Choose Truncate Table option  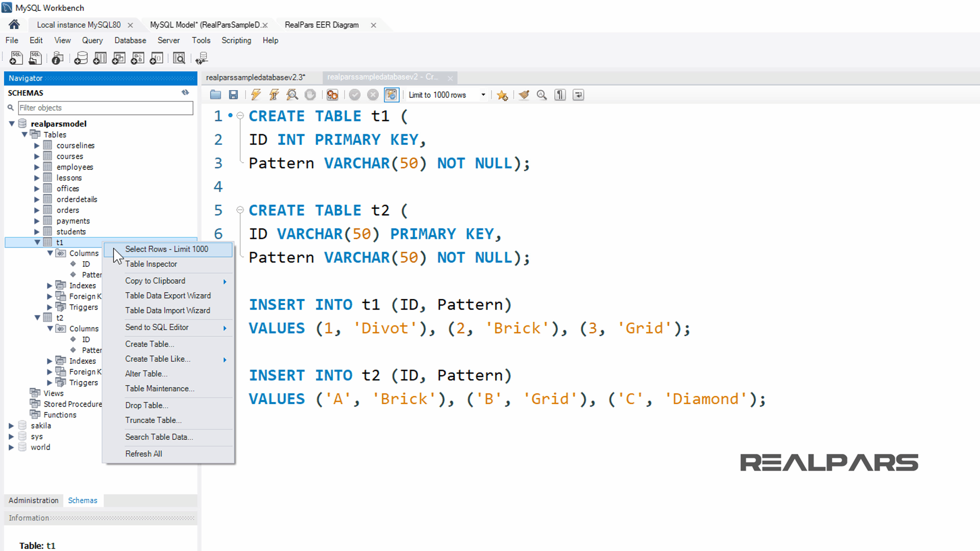(168, 420)
